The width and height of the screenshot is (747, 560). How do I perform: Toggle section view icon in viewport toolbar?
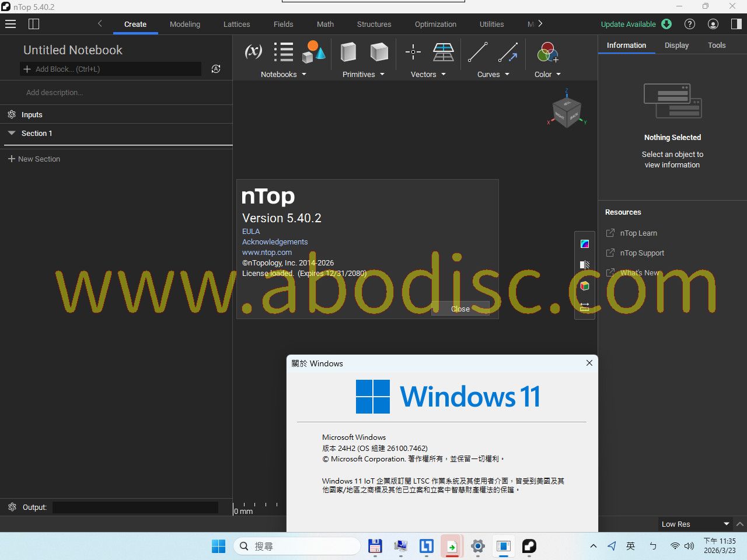(x=585, y=265)
